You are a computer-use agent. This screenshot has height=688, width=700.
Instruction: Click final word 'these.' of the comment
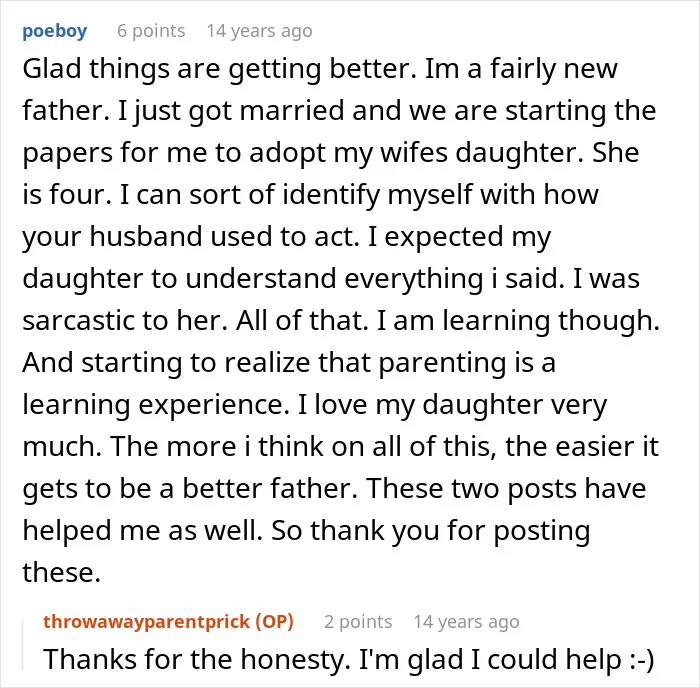62,572
